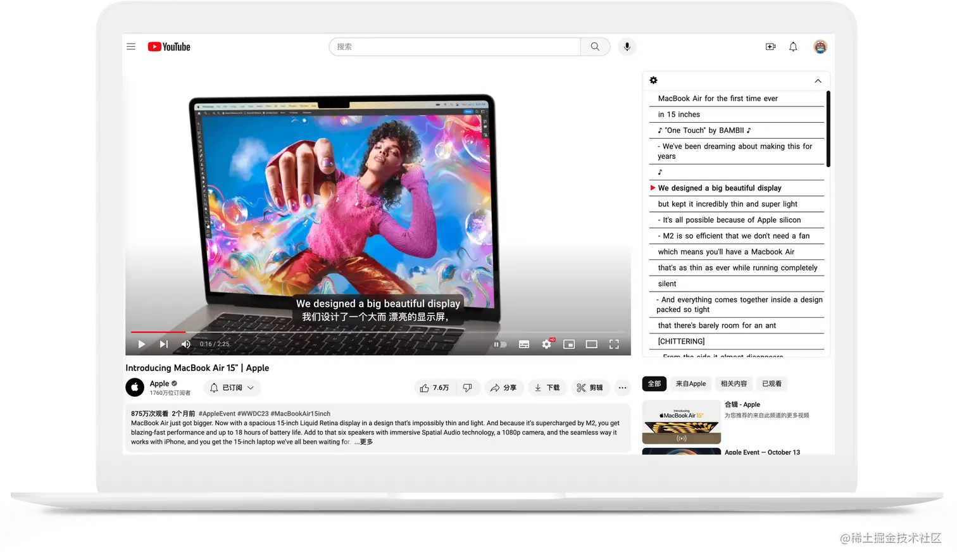Open the Apple channel name link
The image size is (957, 560).
pos(159,383)
